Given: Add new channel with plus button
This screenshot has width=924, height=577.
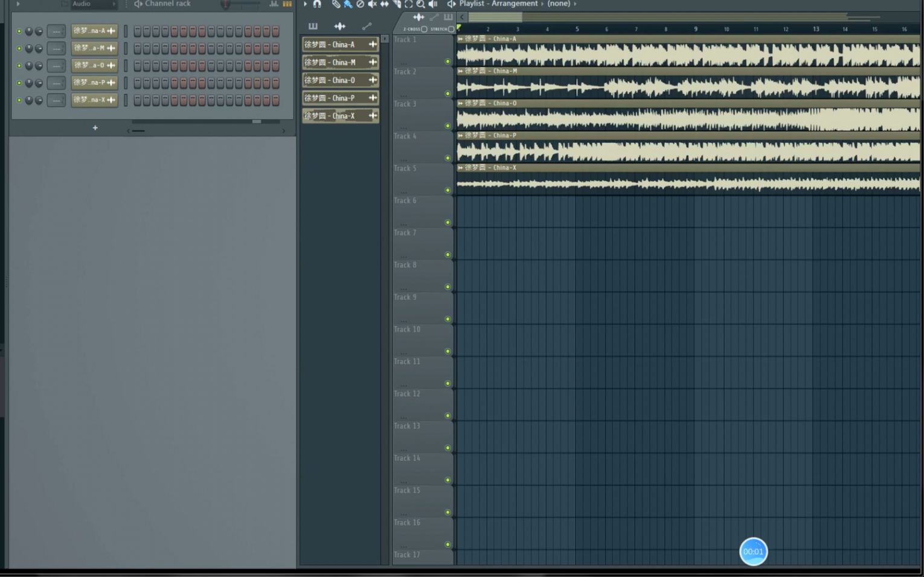Looking at the screenshot, I should pos(95,127).
